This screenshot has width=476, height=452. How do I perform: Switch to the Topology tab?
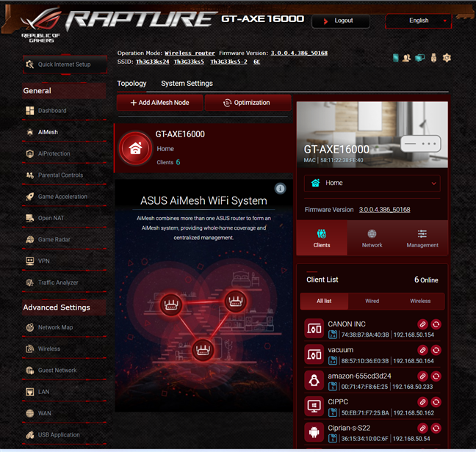click(x=131, y=84)
